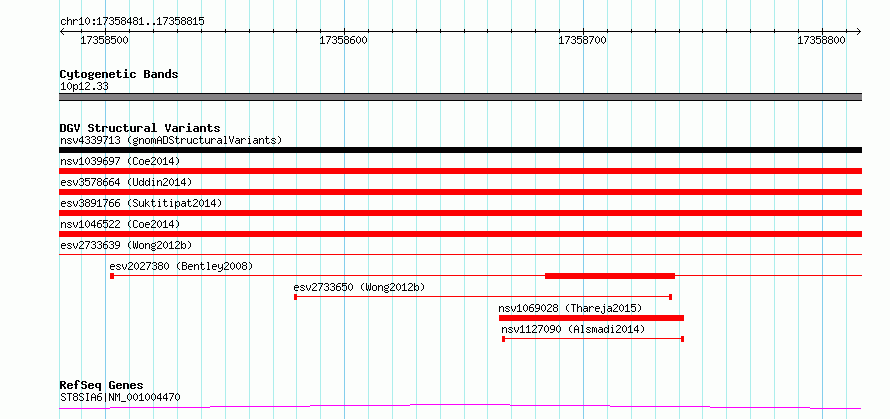Click the thin red line under esv2733639

coord(460,255)
